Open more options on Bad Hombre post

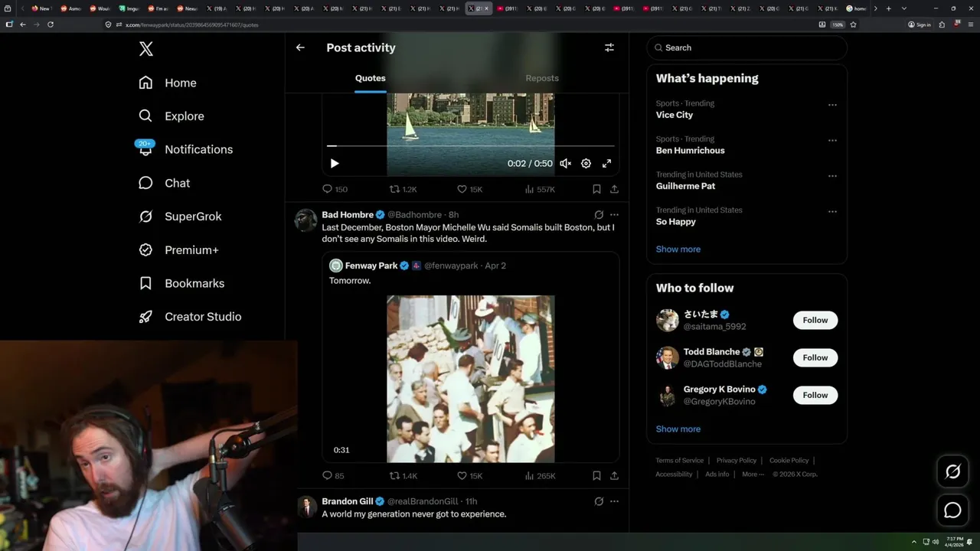(x=614, y=215)
